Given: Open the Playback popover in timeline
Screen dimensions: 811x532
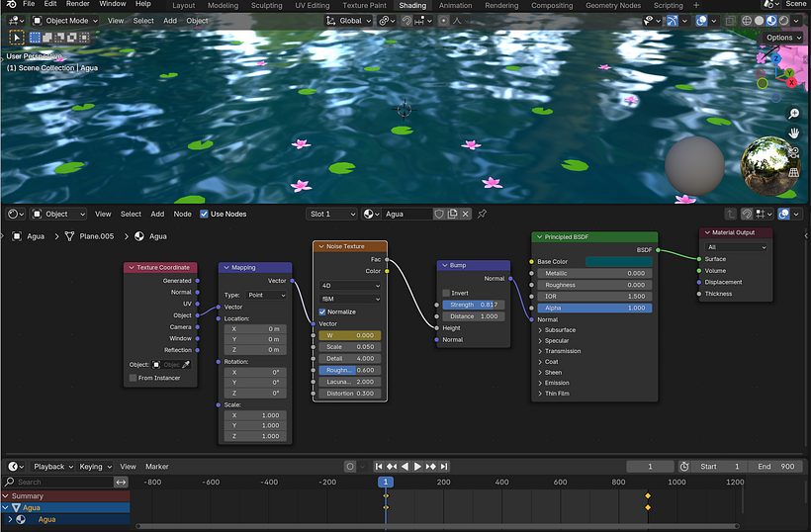Looking at the screenshot, I should click(52, 467).
